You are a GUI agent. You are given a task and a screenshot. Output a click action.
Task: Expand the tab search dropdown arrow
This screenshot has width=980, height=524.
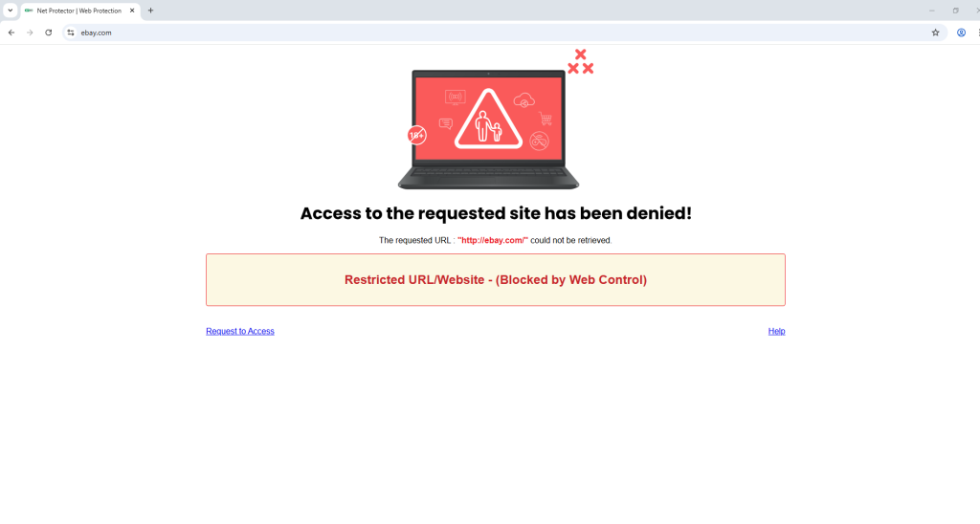[x=10, y=11]
